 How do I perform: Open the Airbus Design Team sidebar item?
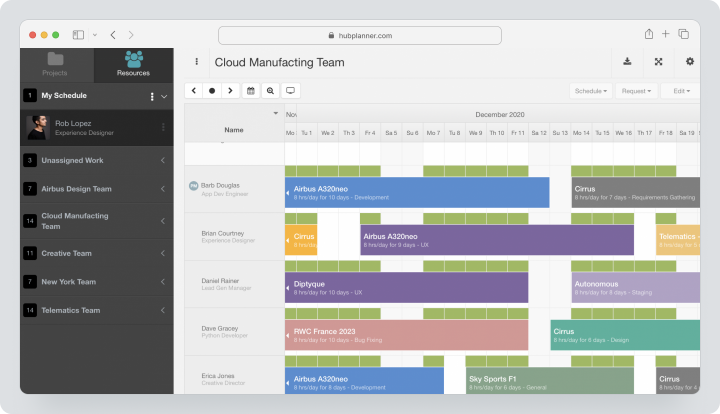pos(97,189)
